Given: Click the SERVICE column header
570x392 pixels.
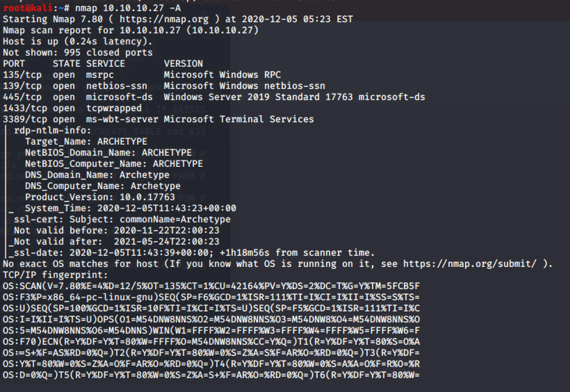Looking at the screenshot, I should (105, 64).
